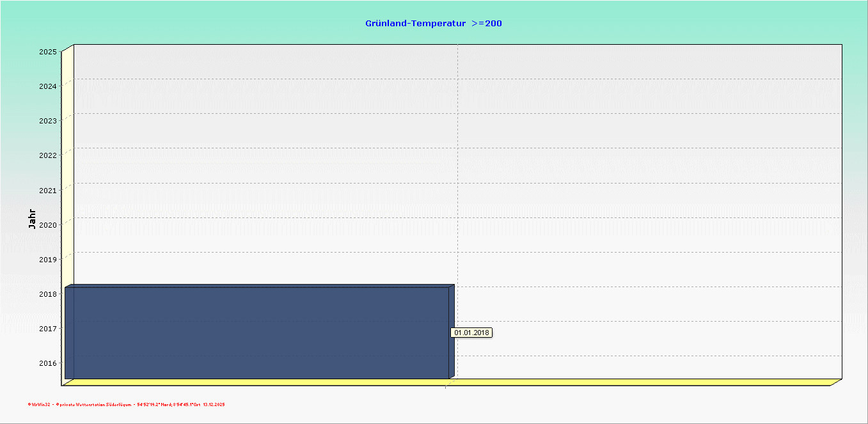Click the 2020 year axis label
The image size is (868, 424).
[47, 224]
